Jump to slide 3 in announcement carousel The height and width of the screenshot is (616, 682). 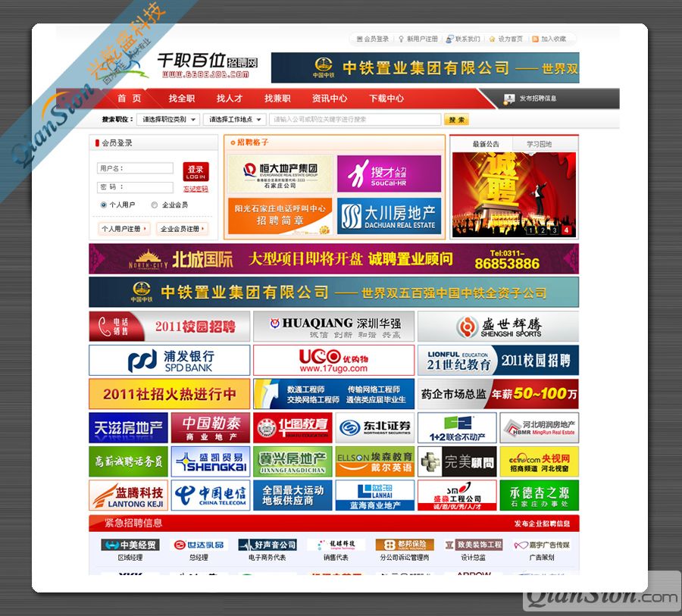[x=554, y=230]
